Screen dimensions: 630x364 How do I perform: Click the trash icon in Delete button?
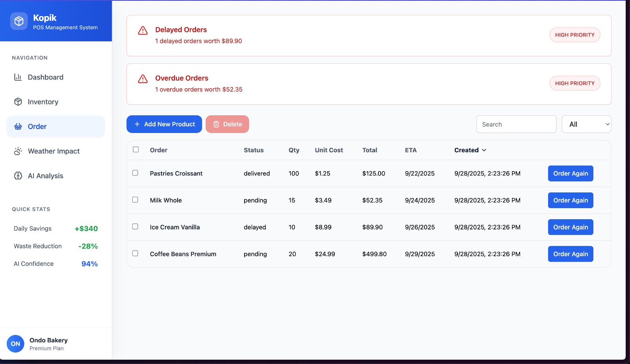[216, 124]
